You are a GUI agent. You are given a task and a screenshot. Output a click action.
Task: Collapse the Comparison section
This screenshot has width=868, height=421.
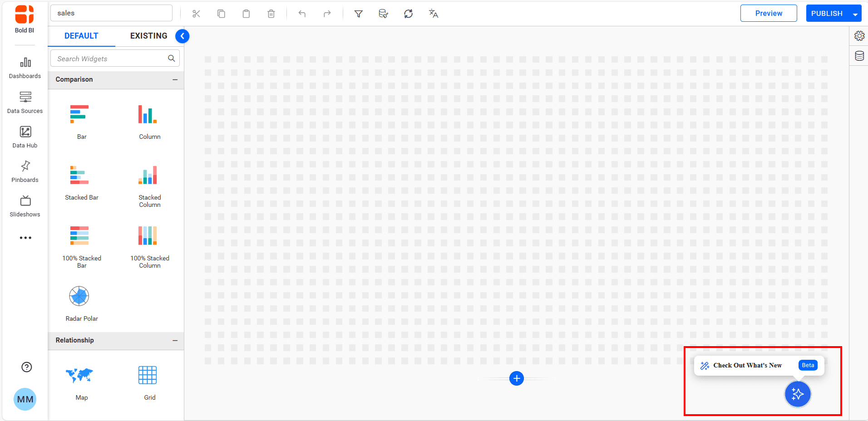tap(175, 80)
